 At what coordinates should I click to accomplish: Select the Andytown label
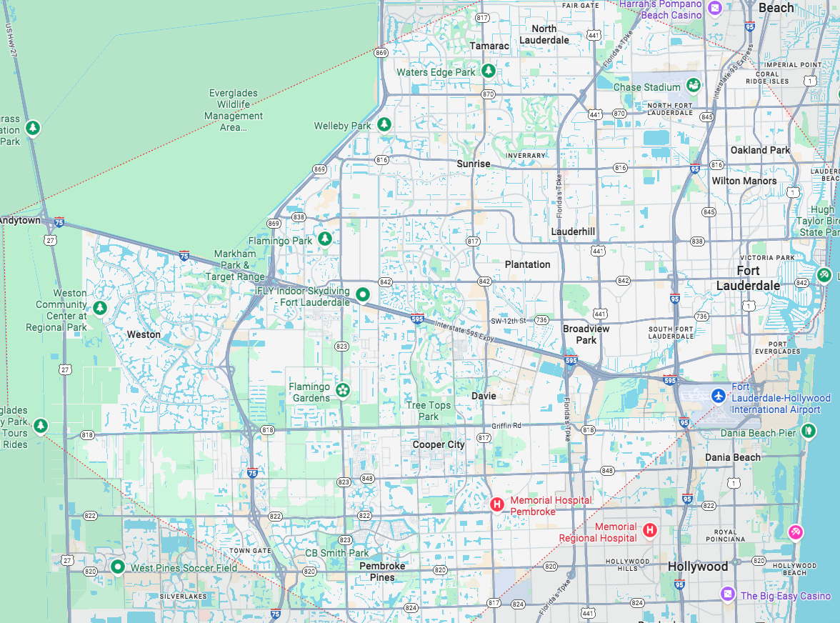click(x=20, y=220)
